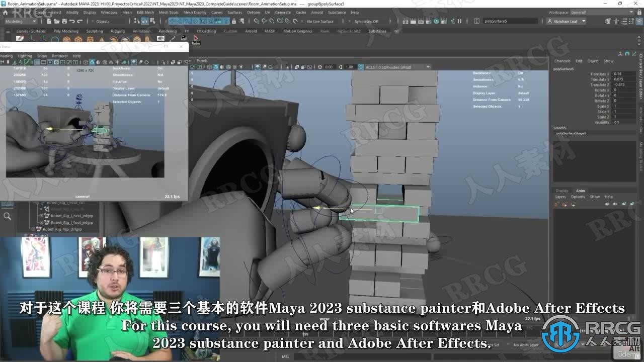Open Lighting menu in camera panel
The width and height of the screenshot is (644, 362).
(25, 56)
